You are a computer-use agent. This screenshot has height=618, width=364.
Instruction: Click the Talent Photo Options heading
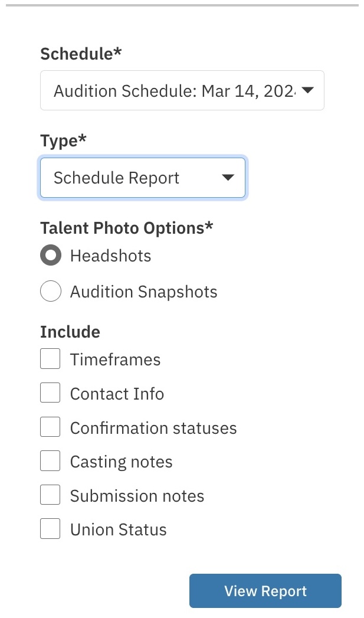coord(126,228)
